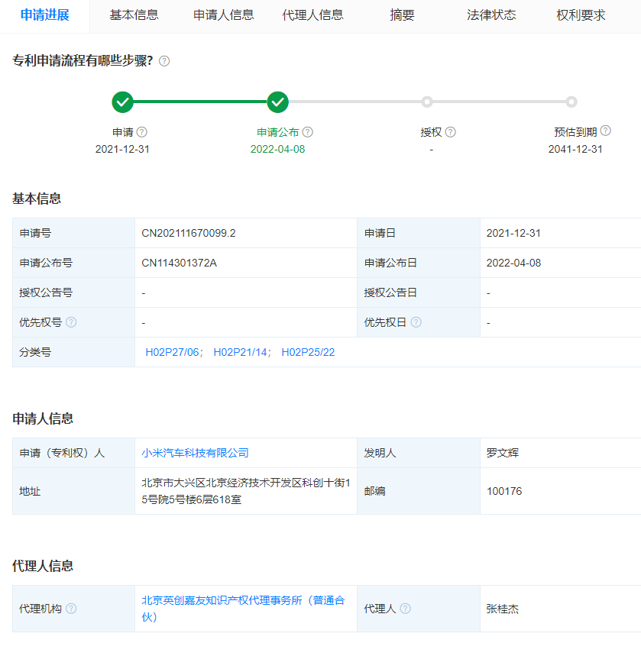Screen dimensions: 641x672
Task: Click help icon beside 专利申请流程有哪些步骤
Action: 164,61
